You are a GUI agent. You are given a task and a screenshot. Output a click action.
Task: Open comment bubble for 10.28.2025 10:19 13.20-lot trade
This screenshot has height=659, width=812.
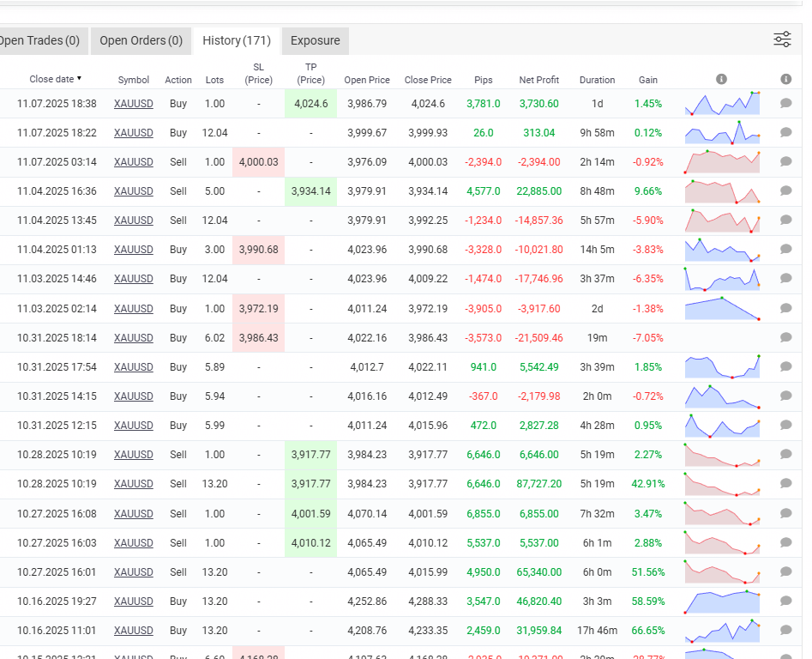pyautogui.click(x=785, y=484)
